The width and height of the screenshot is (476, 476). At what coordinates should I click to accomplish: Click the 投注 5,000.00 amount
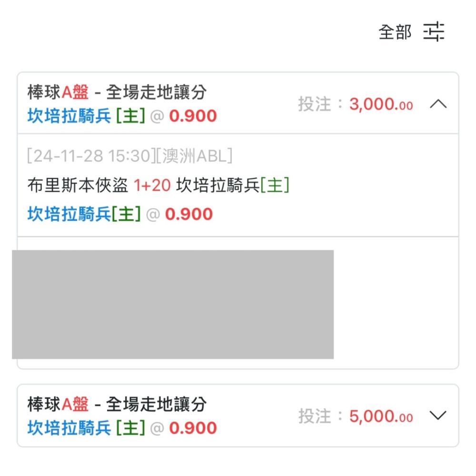(355, 416)
